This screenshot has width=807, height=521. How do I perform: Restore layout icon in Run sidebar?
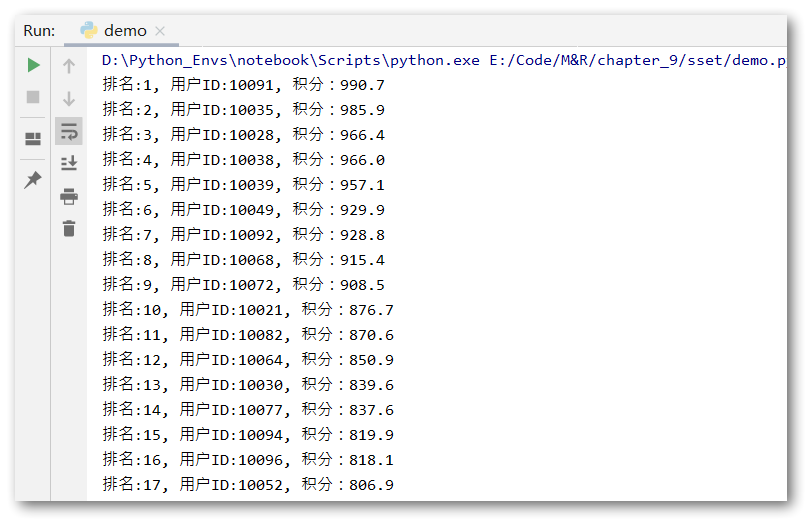(33, 138)
